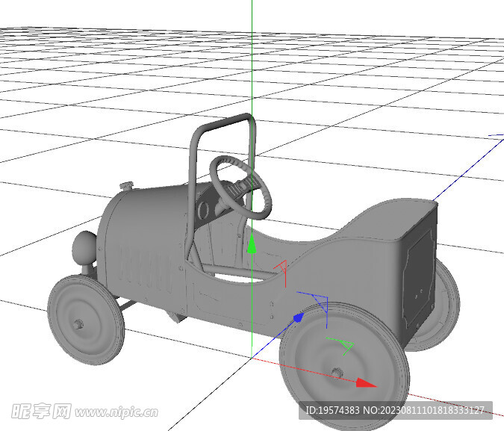This screenshot has height=431, width=504.
Task: Select the car's steering wheel
Action: [240, 187]
